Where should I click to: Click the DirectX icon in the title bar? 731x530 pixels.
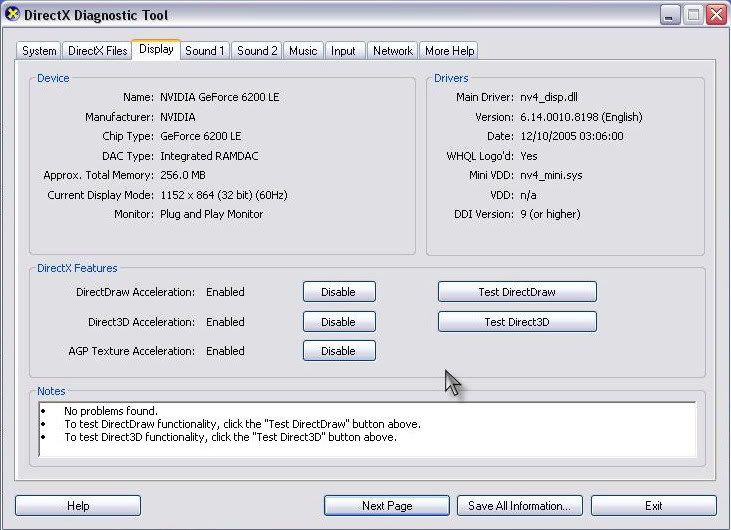[13, 15]
